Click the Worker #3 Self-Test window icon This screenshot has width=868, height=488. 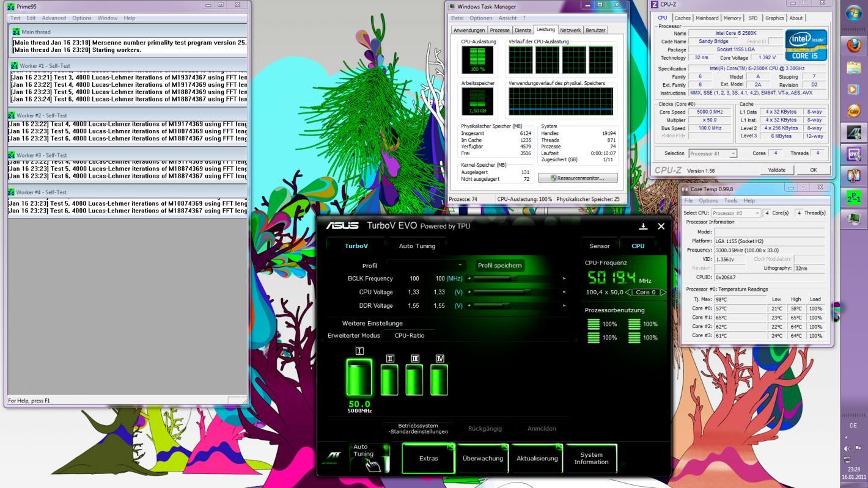tap(12, 155)
